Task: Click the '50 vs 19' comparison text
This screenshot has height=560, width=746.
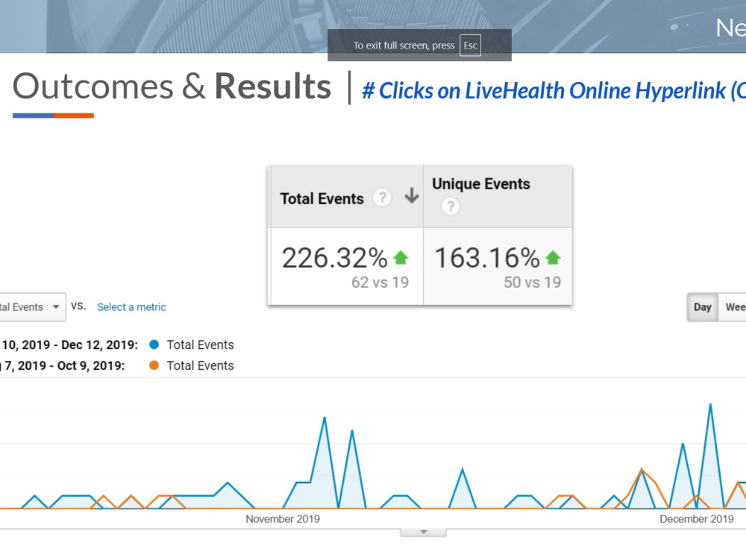Action: [x=533, y=283]
